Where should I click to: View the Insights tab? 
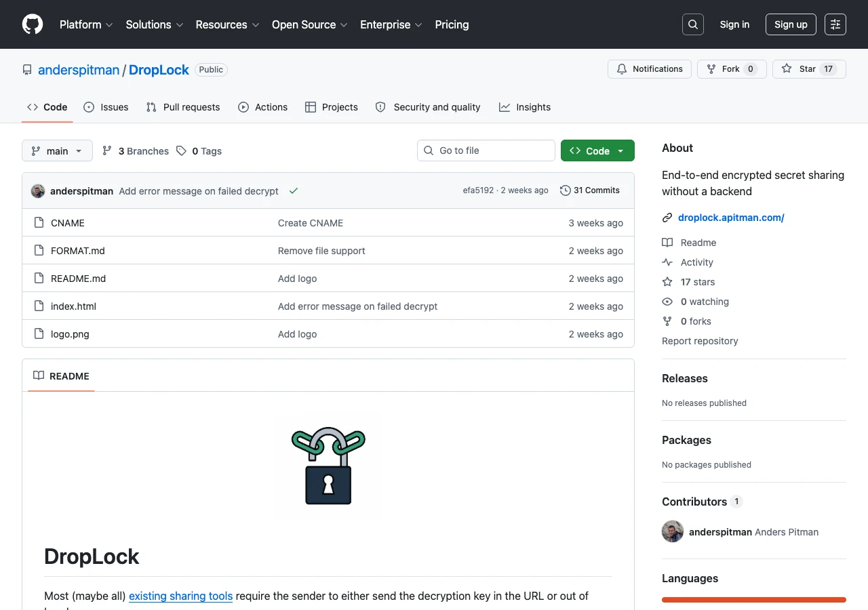coord(525,107)
